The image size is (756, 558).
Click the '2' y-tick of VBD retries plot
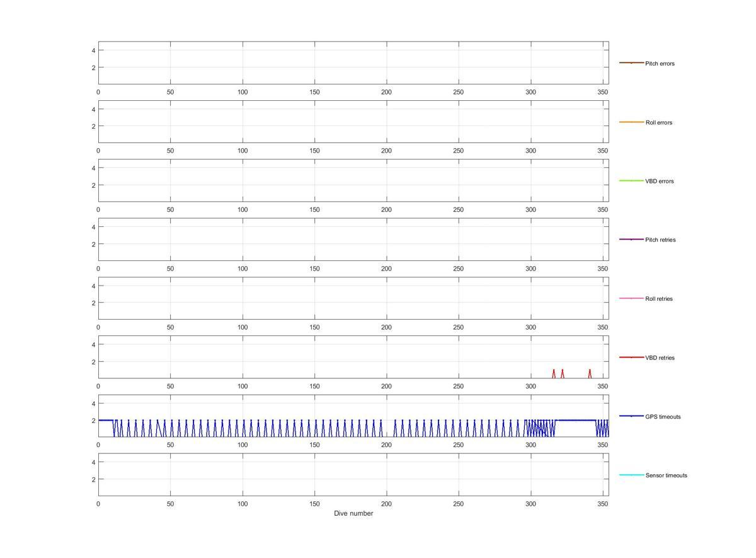(x=93, y=362)
